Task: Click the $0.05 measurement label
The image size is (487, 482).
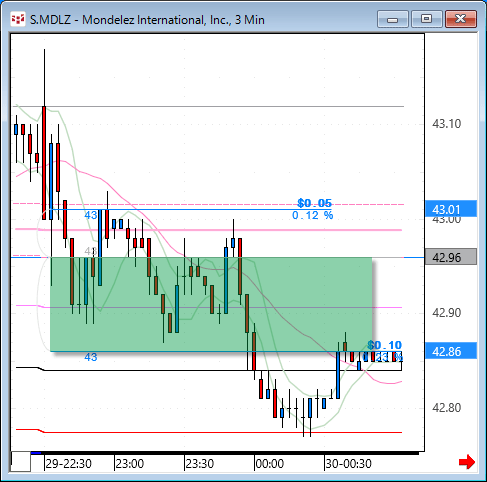Action: click(314, 203)
